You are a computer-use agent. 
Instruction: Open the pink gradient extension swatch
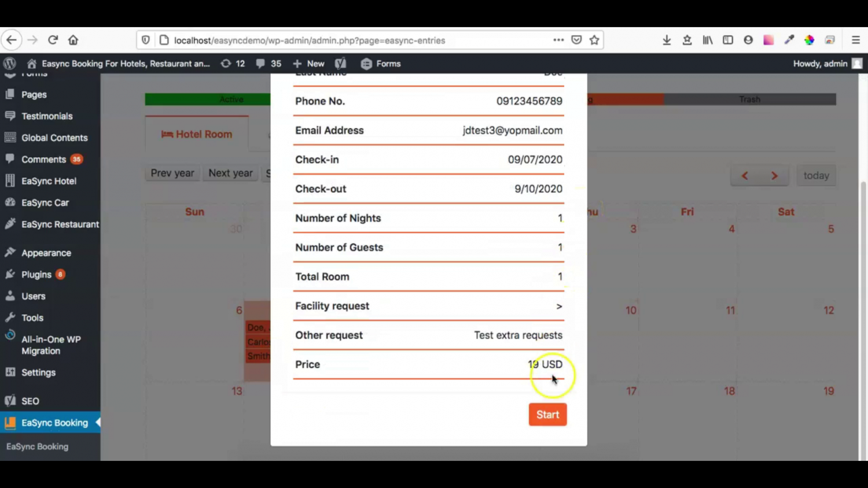click(768, 40)
